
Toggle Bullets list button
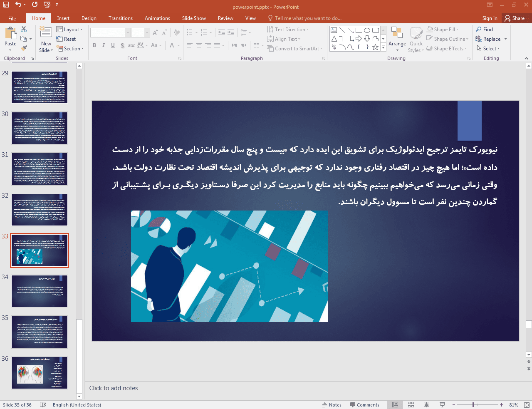coord(190,32)
